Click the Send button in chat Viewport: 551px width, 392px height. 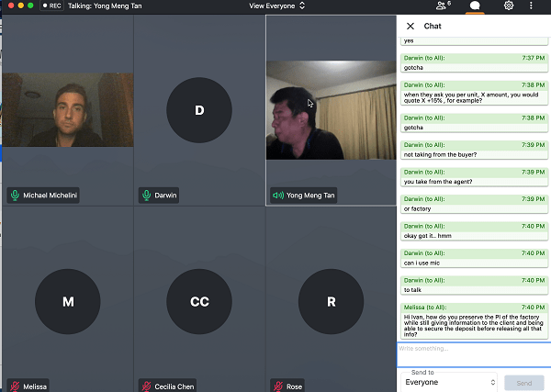(523, 382)
